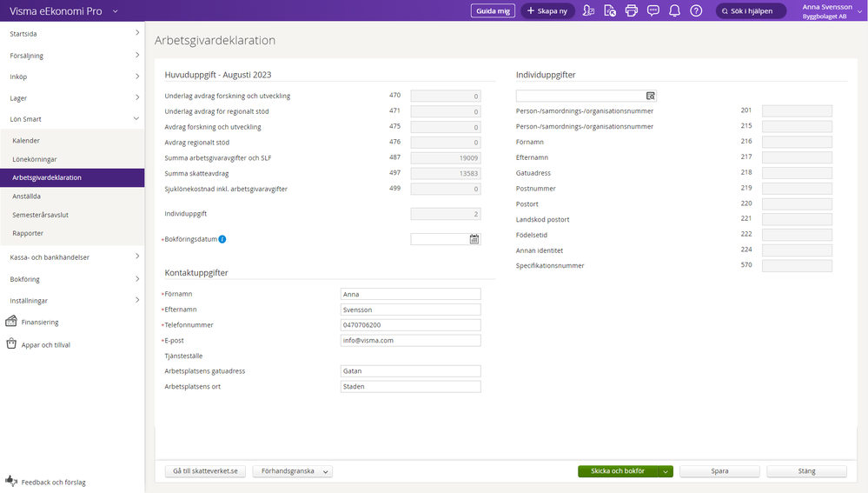868x493 pixels.
Task: Click Gå till skatteverket.se button
Action: (205, 471)
